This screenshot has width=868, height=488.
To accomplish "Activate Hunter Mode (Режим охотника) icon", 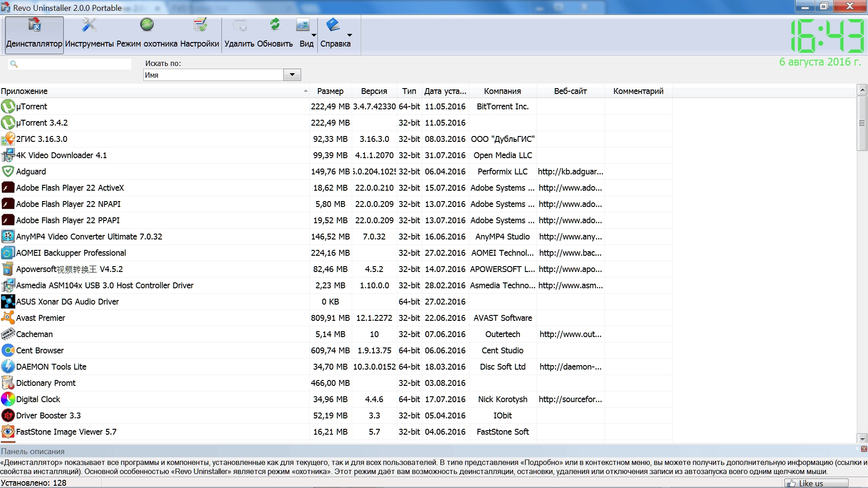I will click(x=147, y=25).
